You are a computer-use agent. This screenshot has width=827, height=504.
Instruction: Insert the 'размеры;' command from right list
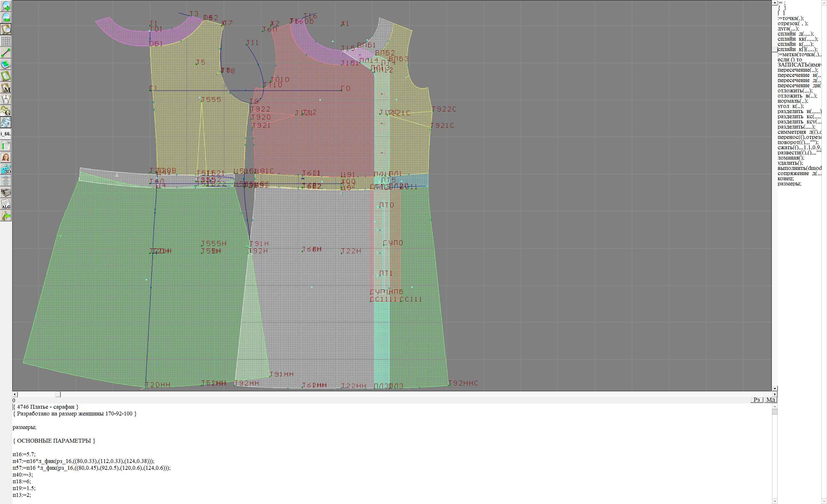click(789, 184)
